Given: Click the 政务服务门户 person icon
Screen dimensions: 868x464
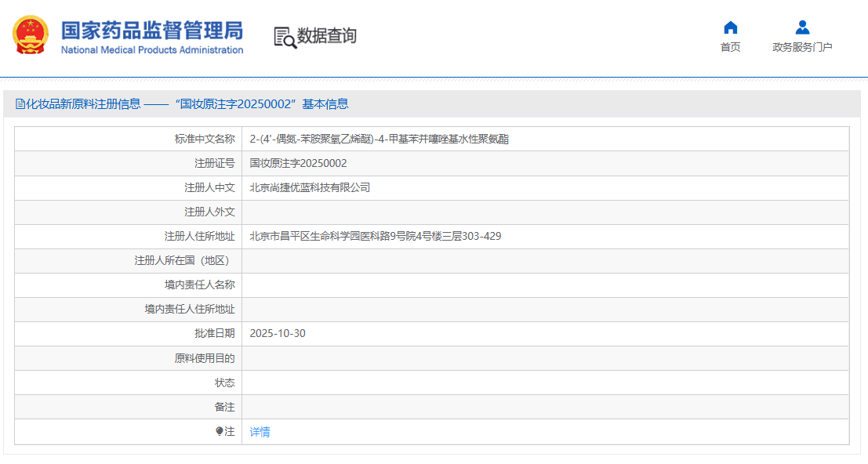Looking at the screenshot, I should [802, 27].
